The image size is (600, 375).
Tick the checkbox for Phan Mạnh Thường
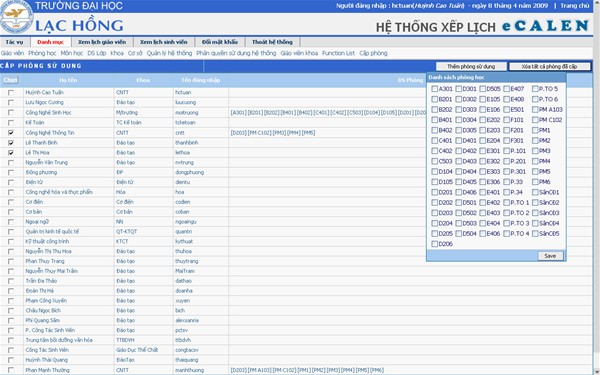pyautogui.click(x=11, y=370)
